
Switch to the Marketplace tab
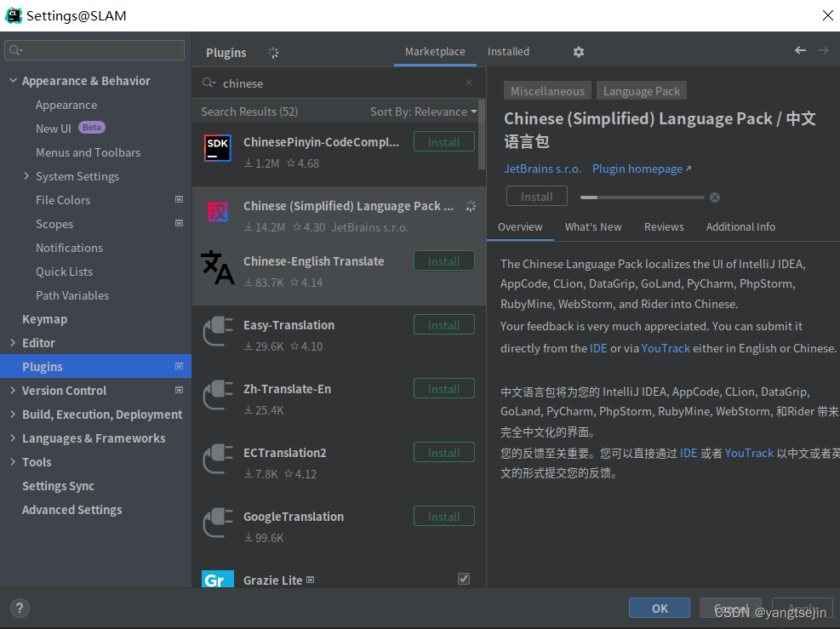click(435, 51)
